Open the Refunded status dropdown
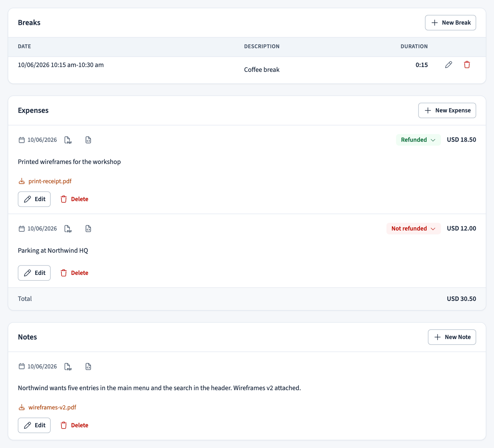 click(x=418, y=140)
